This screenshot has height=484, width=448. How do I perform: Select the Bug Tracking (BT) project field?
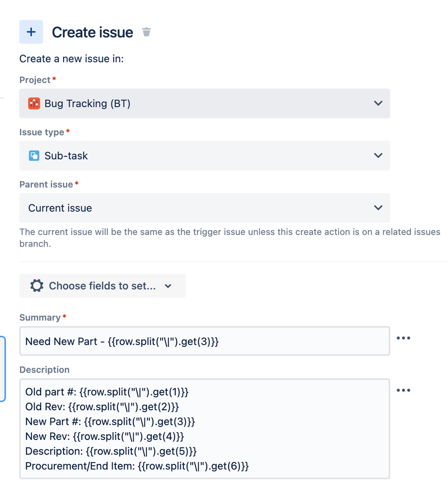[x=205, y=103]
